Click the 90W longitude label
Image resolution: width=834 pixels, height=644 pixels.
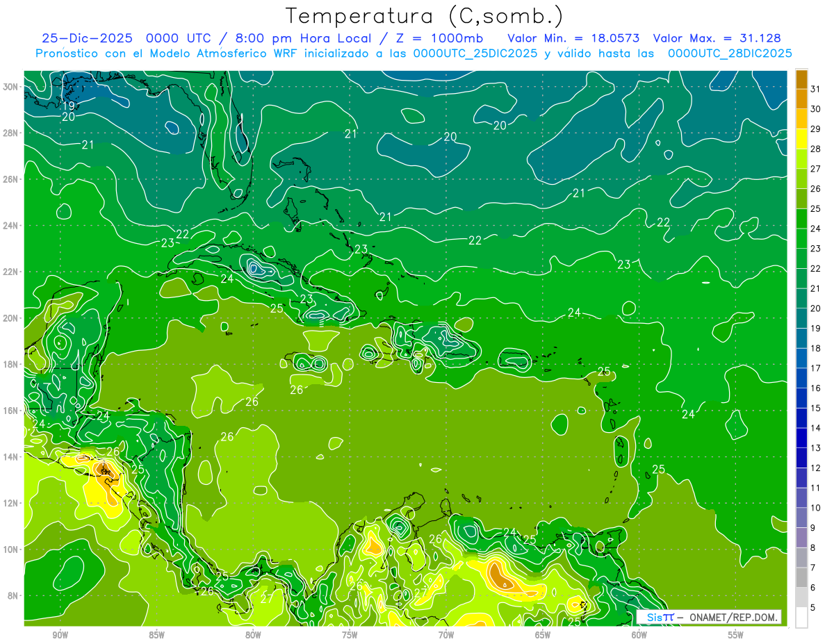point(60,635)
